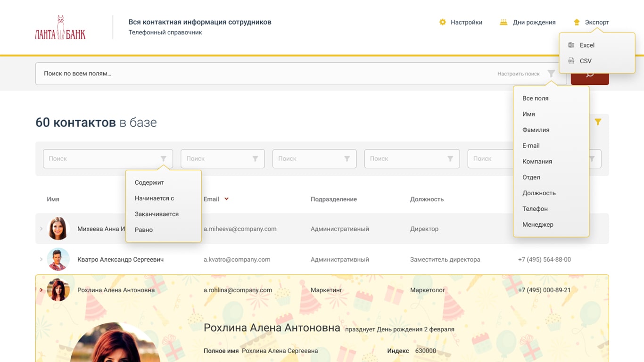Click the CSV file icon
Screen dimensions: 644x362
pos(571,61)
